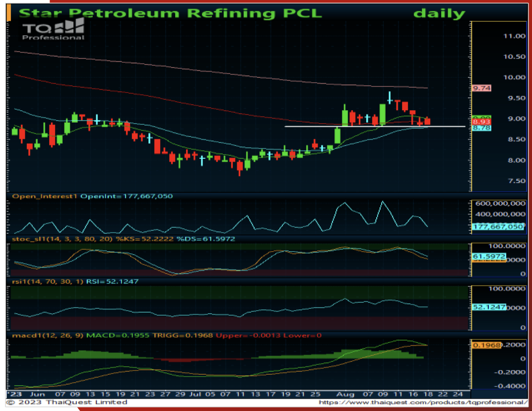
Task: Click the 7.50 price axis label
Action: click(x=516, y=181)
